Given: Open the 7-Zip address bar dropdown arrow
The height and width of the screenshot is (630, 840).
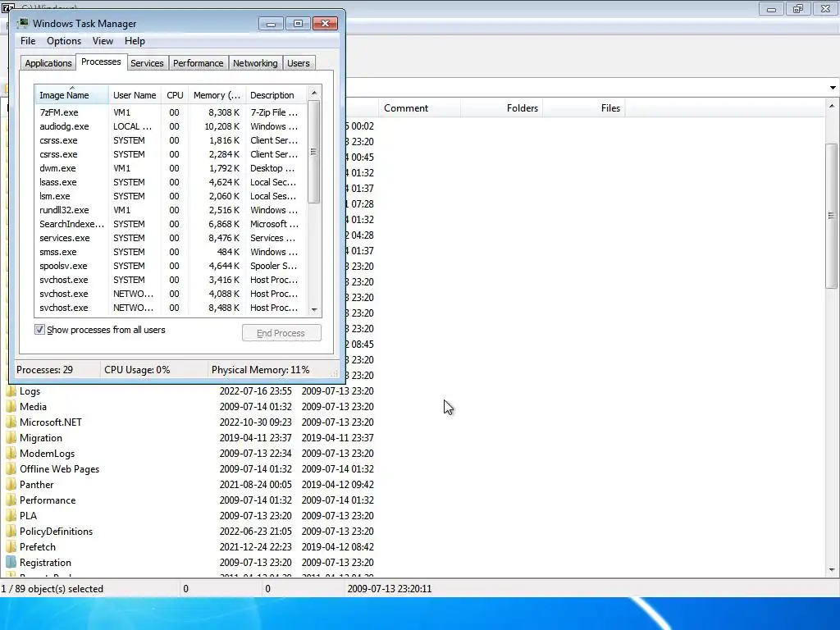Looking at the screenshot, I should 833,87.
